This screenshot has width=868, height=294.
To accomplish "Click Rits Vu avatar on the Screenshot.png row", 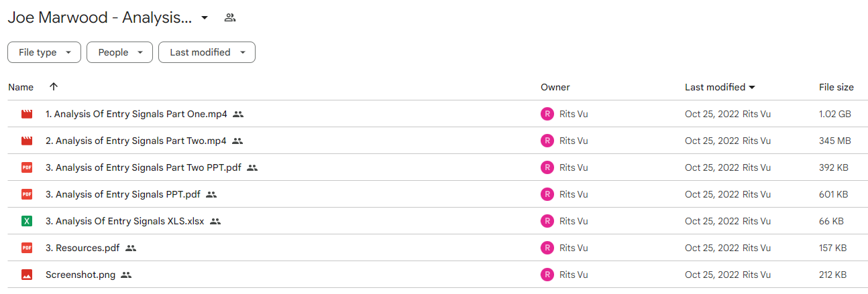I will [x=547, y=275].
